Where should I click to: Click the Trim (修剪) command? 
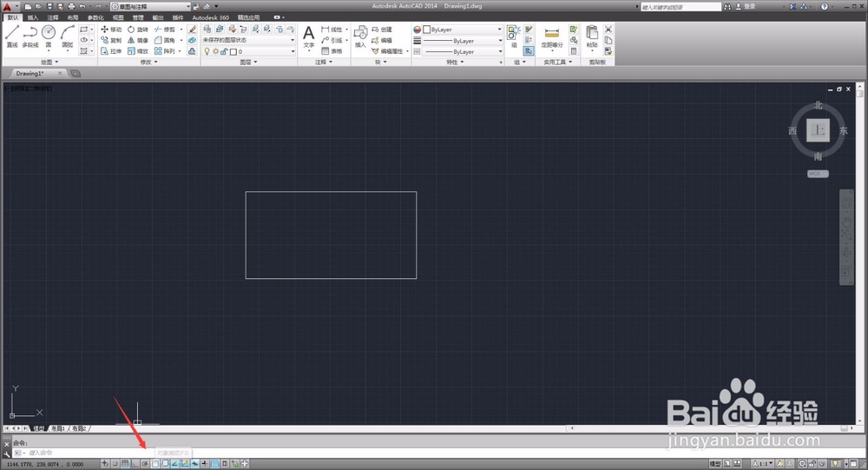pos(164,30)
